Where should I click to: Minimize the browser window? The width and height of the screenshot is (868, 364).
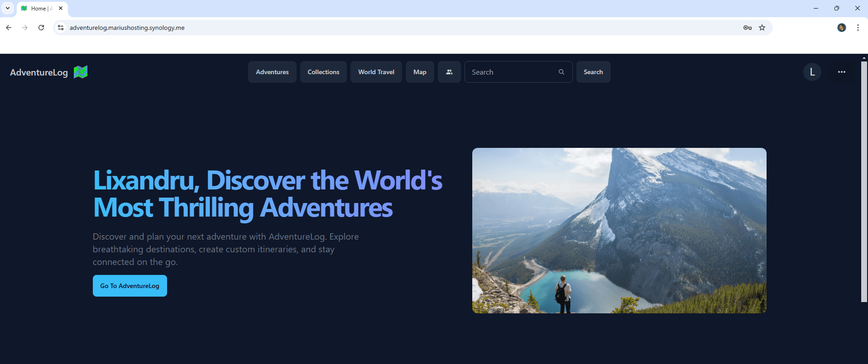816,8
